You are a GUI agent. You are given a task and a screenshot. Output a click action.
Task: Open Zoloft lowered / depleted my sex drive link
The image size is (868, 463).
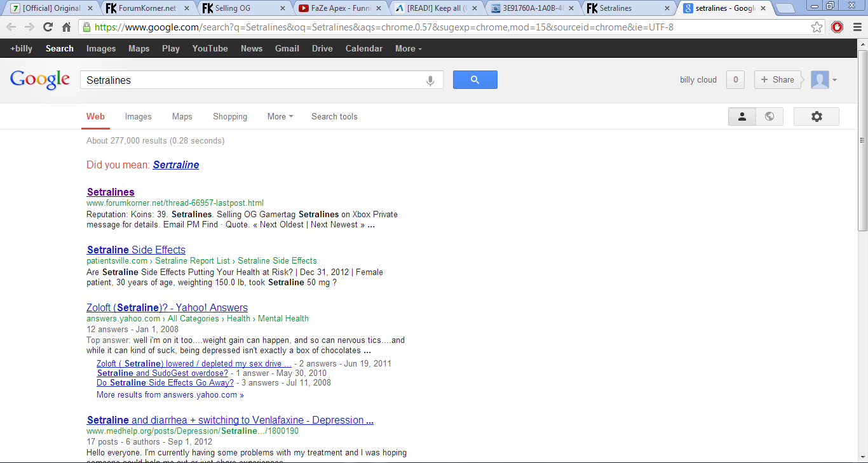click(x=194, y=364)
